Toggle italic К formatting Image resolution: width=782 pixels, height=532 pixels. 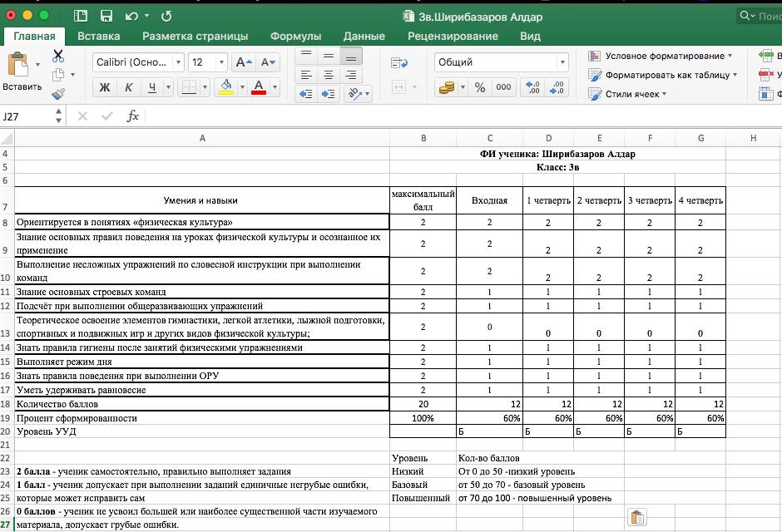click(x=128, y=87)
